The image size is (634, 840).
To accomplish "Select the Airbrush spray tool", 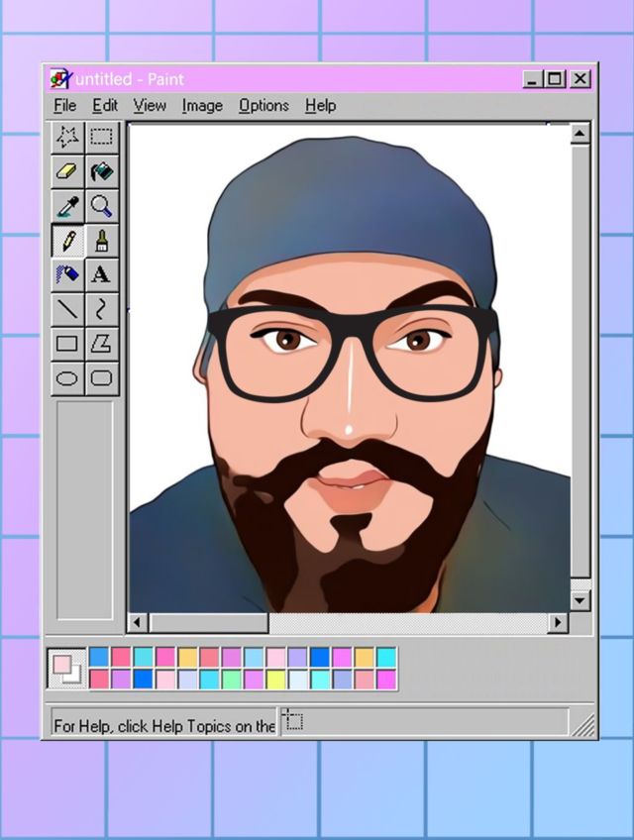I will tap(67, 274).
